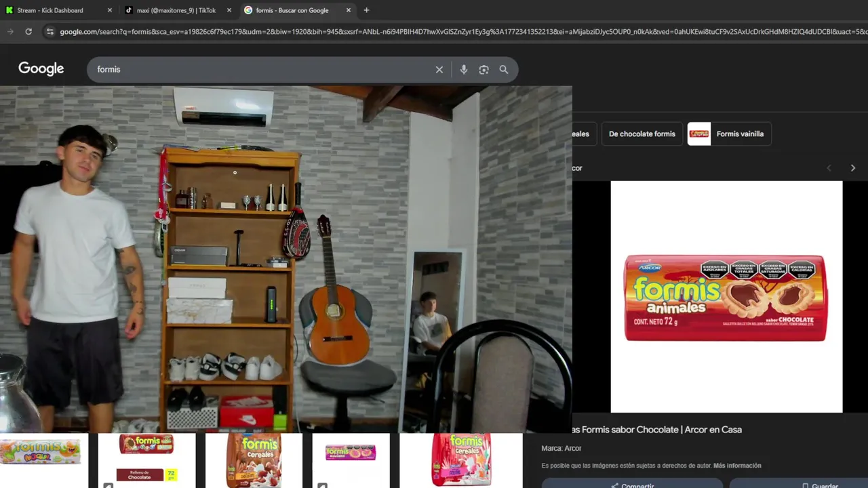Go to Google home via logo
The width and height of the screenshot is (868, 488).
click(41, 68)
